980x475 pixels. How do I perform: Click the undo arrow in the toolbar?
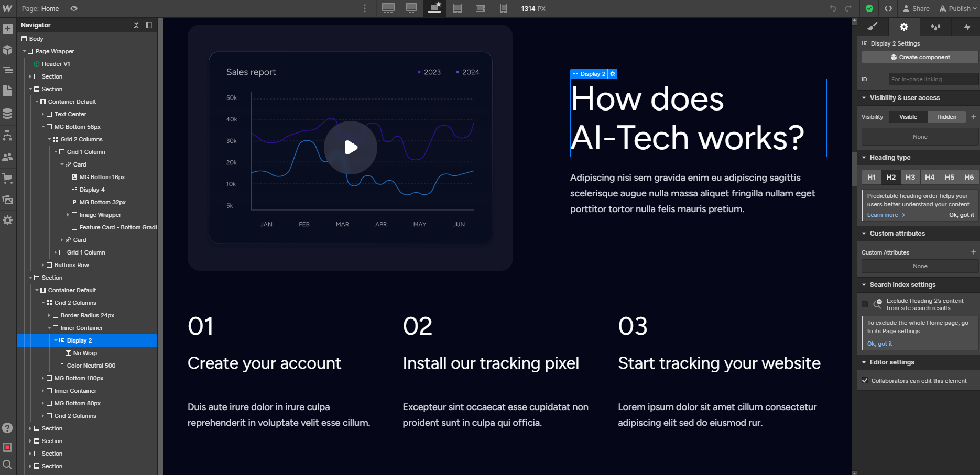point(832,8)
